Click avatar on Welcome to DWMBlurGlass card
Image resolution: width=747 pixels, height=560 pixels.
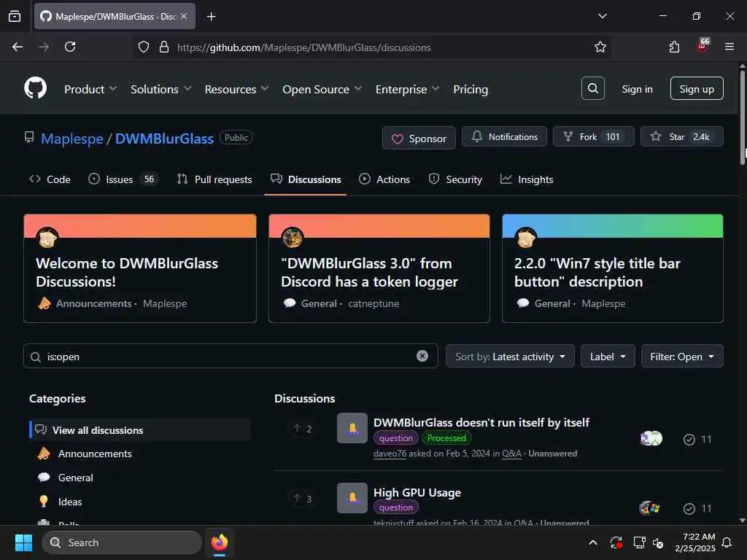pos(47,237)
